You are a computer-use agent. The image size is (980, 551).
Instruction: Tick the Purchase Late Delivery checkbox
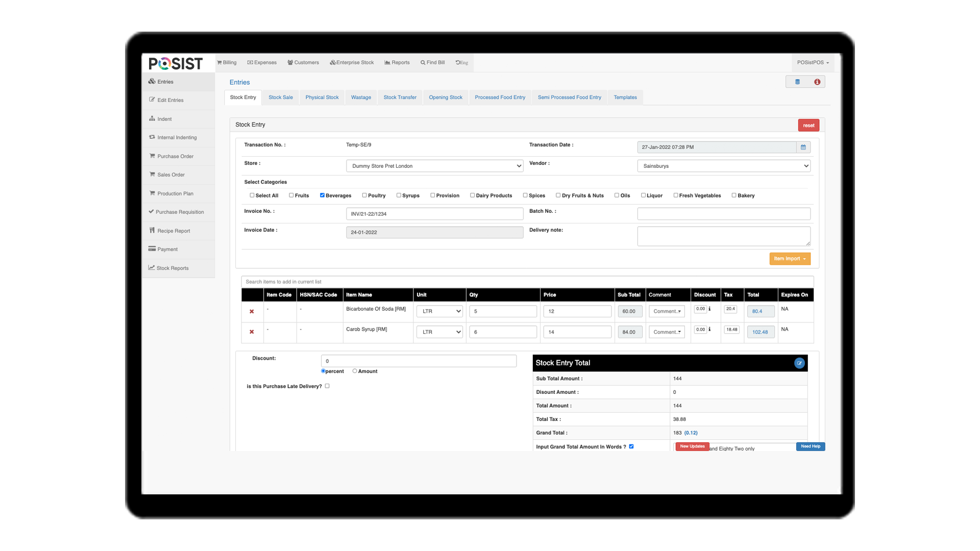[x=327, y=386]
